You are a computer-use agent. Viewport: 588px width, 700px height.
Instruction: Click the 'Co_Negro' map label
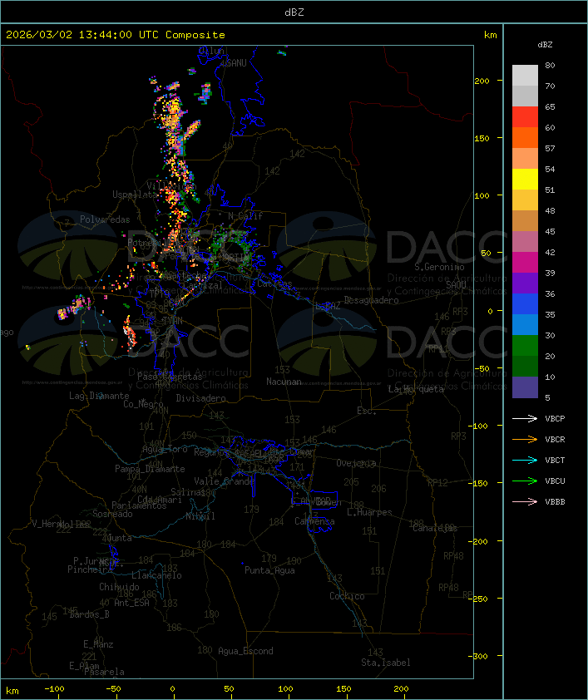coord(143,404)
